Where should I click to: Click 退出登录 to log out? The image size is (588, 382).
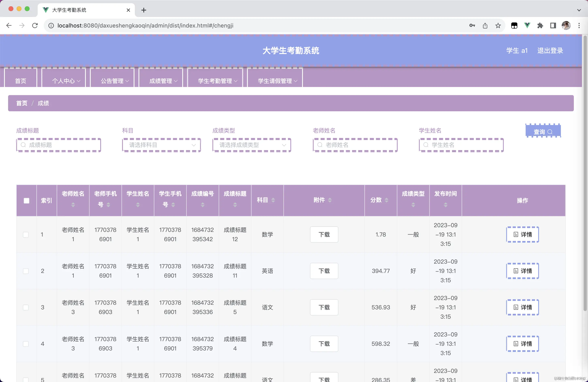[550, 51]
